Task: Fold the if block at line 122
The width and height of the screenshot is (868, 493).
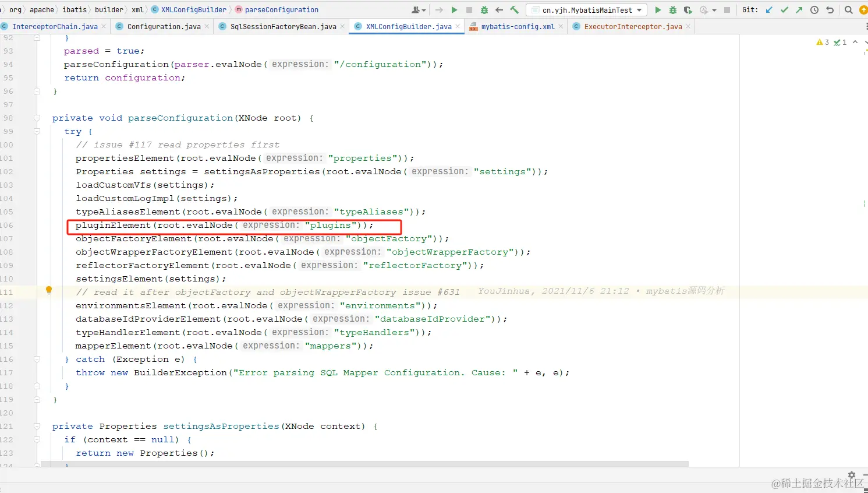Action: 37,439
